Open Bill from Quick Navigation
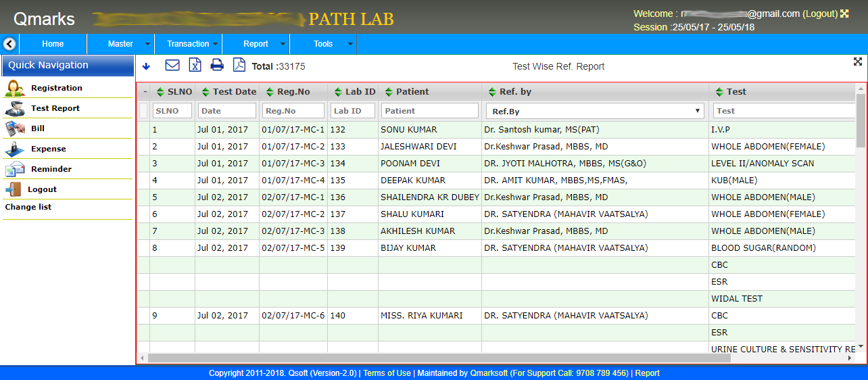Viewport: 868px width, 380px height. [38, 128]
